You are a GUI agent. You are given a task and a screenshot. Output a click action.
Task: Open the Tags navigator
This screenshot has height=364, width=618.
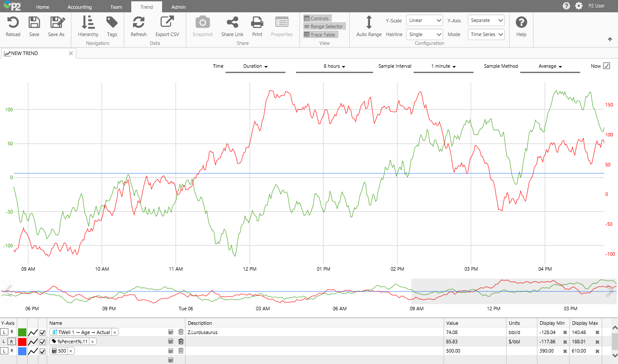tap(112, 23)
